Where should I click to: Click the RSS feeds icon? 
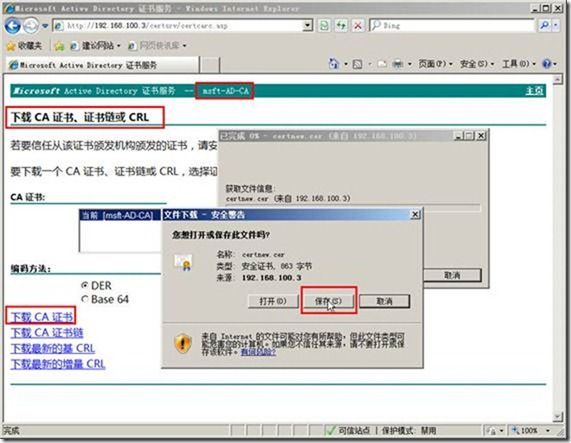pos(358,64)
